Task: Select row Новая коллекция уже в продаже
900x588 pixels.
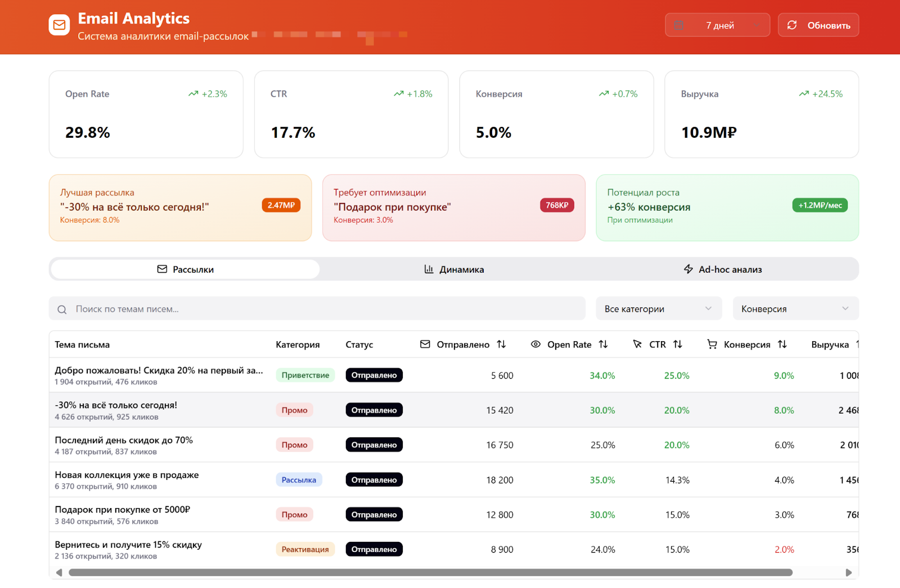Action: (454, 480)
